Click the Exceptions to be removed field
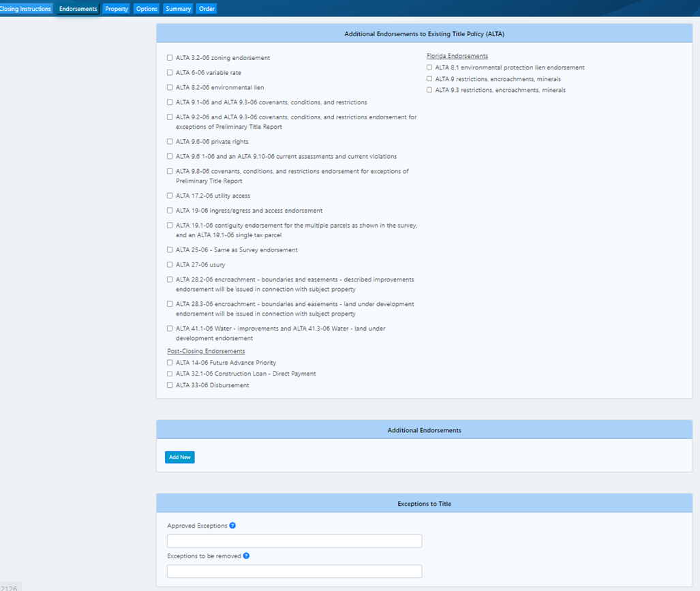This screenshot has width=700, height=591. point(294,571)
